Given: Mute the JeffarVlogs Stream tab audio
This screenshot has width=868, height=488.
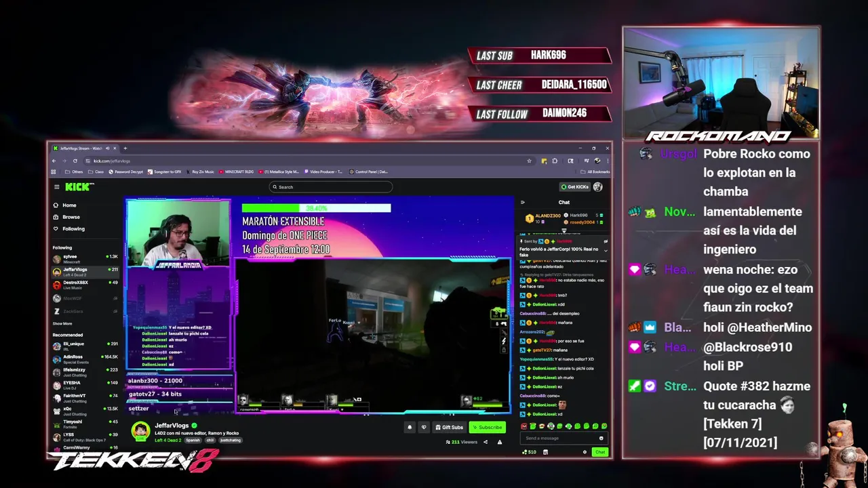Looking at the screenshot, I should [x=107, y=148].
